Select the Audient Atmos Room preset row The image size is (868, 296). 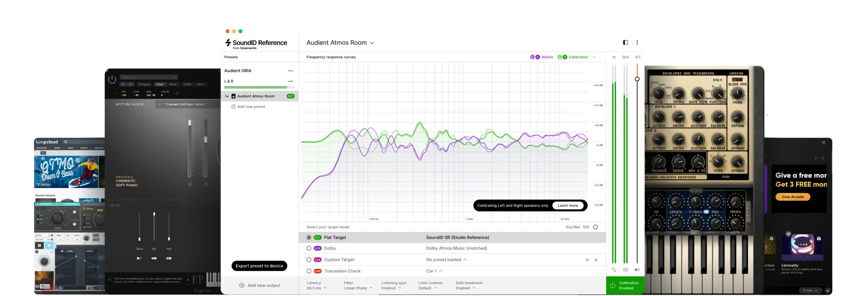tap(260, 96)
